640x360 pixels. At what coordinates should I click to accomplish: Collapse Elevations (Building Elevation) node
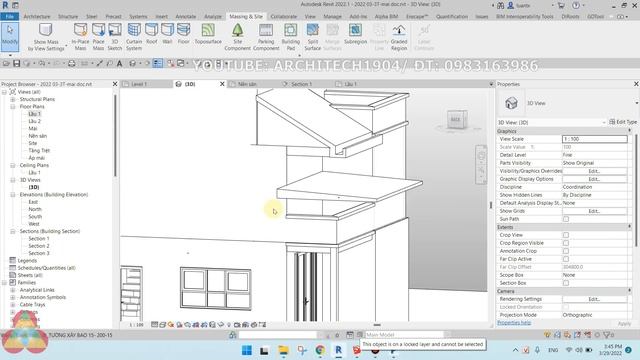[13, 195]
